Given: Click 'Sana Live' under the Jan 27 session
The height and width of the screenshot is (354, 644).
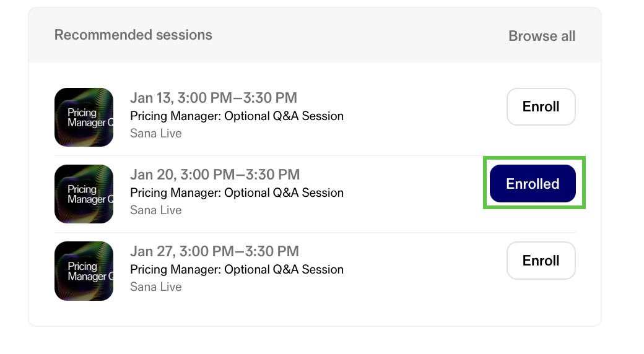Looking at the screenshot, I should point(155,287).
